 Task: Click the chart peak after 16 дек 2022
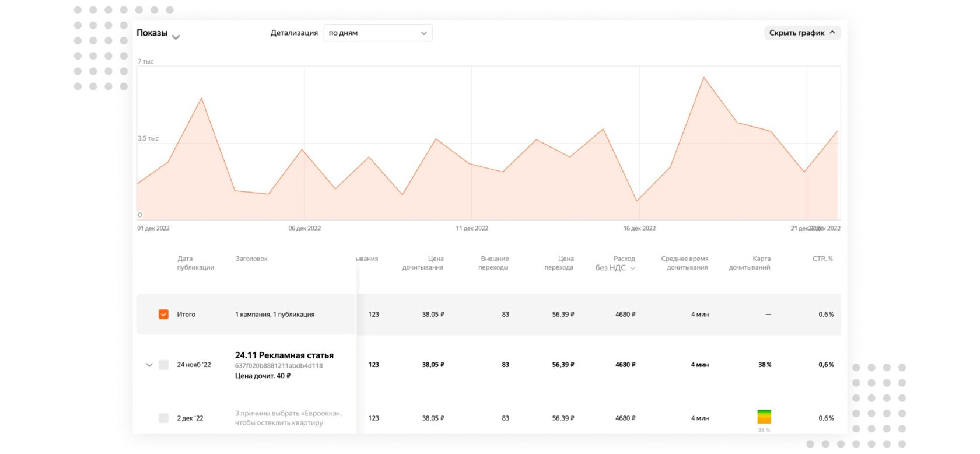[x=704, y=77]
